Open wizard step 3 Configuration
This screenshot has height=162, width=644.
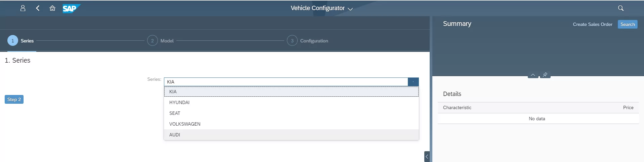[x=292, y=41]
